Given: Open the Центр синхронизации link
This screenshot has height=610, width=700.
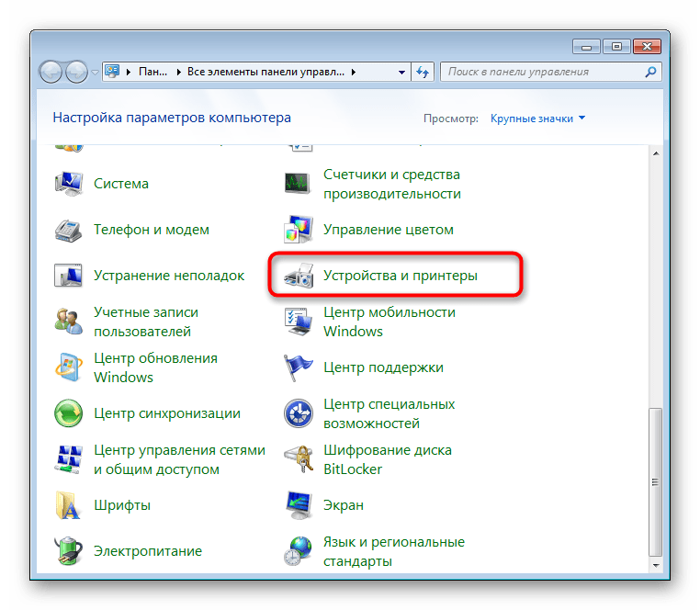Looking at the screenshot, I should pos(167,413).
